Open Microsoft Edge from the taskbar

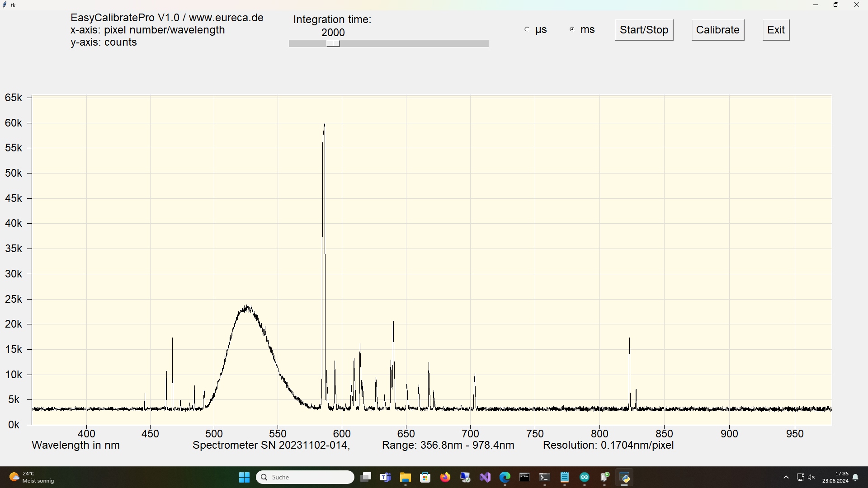click(x=505, y=477)
